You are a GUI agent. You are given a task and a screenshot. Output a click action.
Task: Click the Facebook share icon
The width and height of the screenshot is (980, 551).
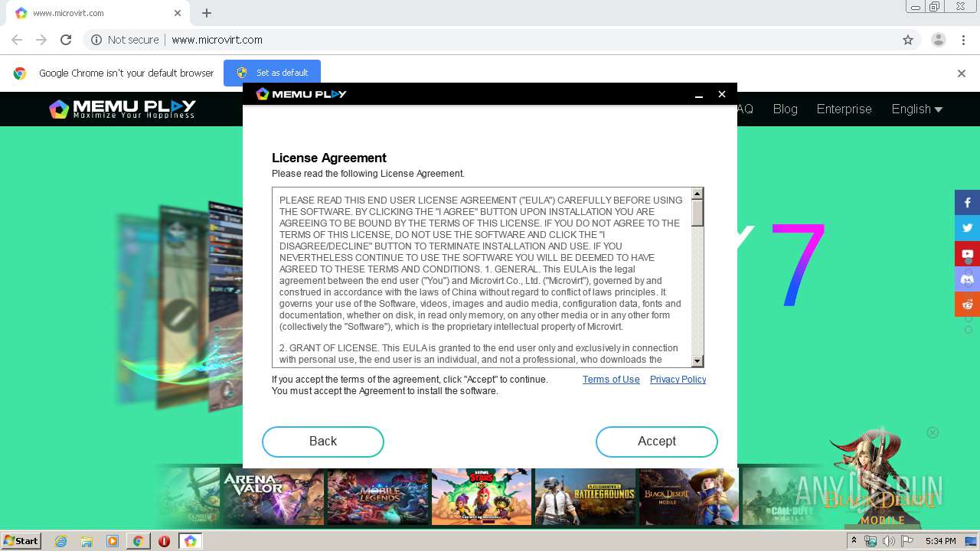point(967,203)
